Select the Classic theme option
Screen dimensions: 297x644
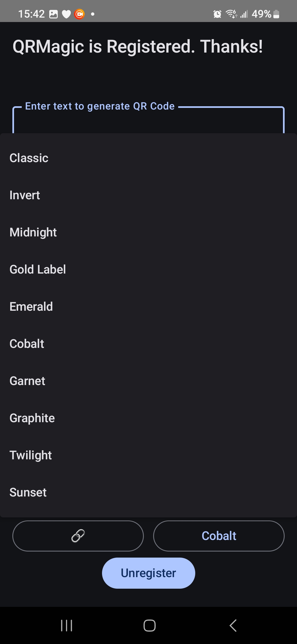pos(148,158)
